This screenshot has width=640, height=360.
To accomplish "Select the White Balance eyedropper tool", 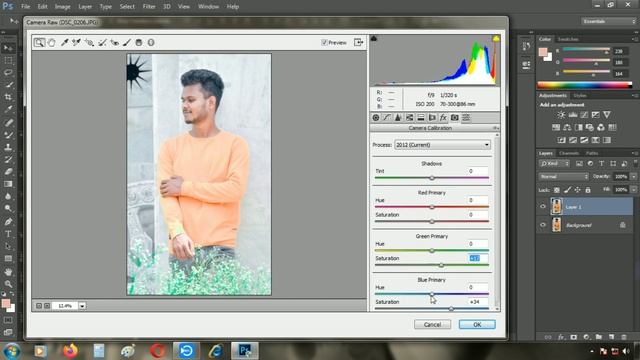I will pyautogui.click(x=64, y=42).
